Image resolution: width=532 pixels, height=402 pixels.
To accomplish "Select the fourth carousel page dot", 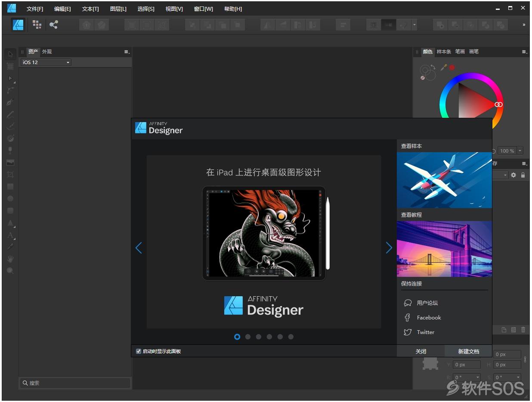I will [x=269, y=337].
